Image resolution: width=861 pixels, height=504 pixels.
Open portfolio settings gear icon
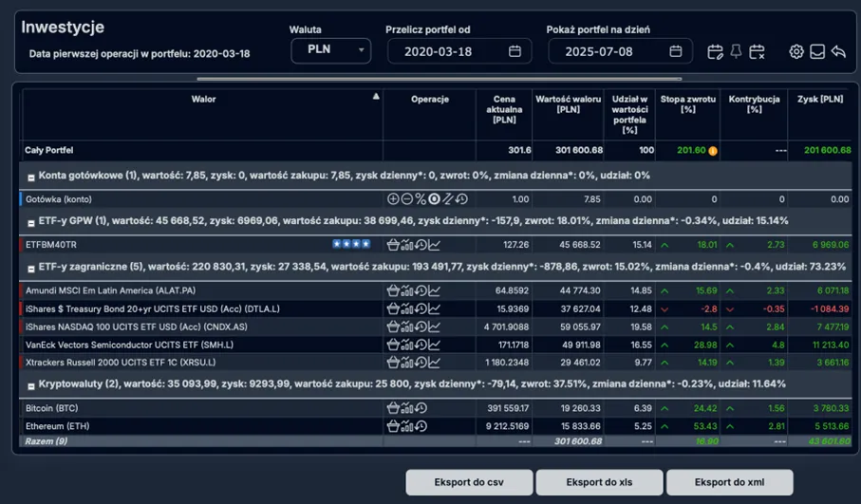[796, 51]
